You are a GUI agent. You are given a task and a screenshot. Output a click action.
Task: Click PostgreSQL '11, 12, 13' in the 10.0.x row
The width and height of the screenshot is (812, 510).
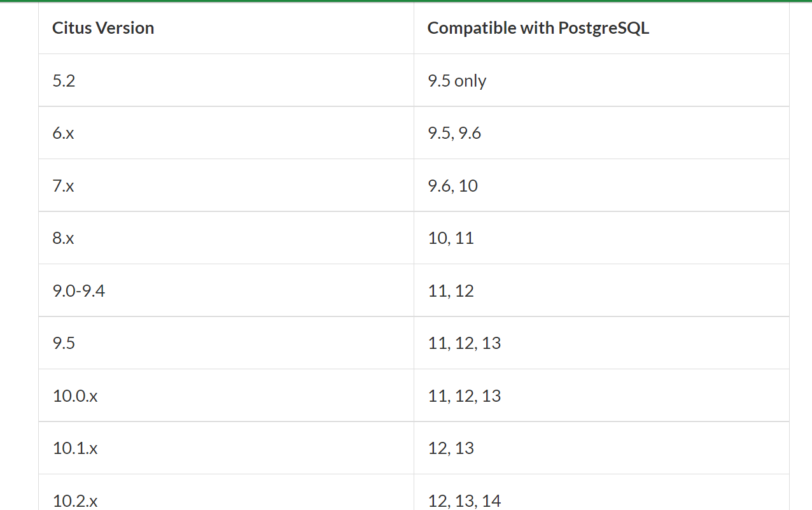tap(464, 396)
